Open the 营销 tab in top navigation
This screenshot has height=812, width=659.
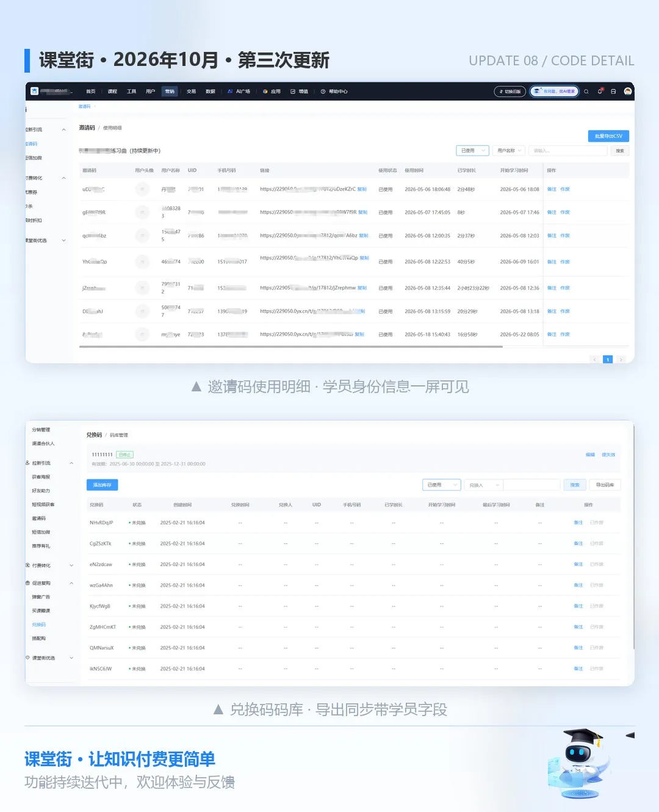[170, 92]
